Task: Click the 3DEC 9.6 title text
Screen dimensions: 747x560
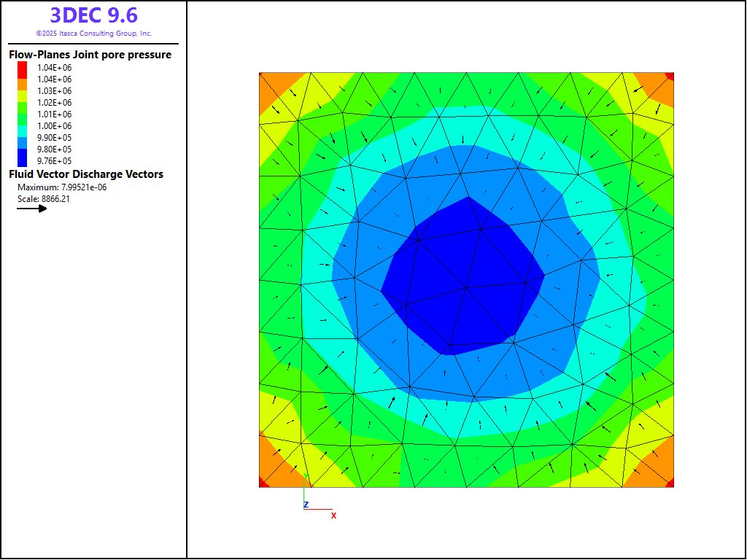Action: [93, 15]
